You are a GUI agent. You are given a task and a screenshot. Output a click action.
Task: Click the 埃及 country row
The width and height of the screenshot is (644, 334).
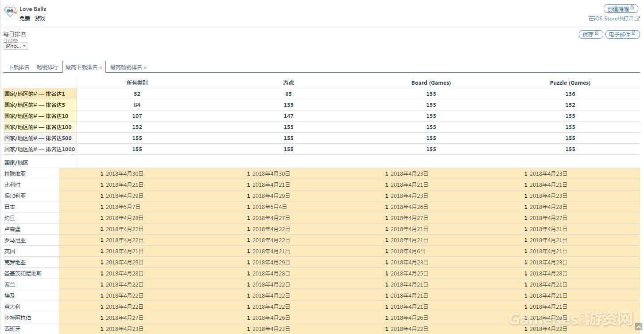(322, 296)
